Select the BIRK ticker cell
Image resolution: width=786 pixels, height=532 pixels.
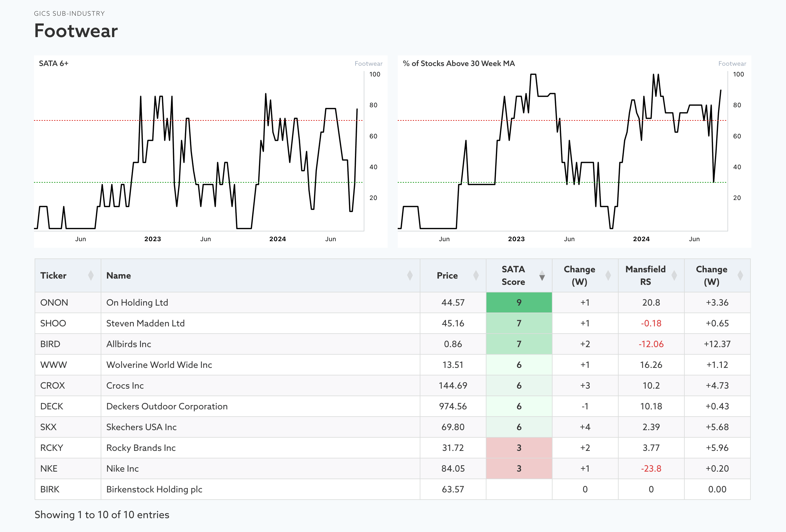tap(68, 489)
